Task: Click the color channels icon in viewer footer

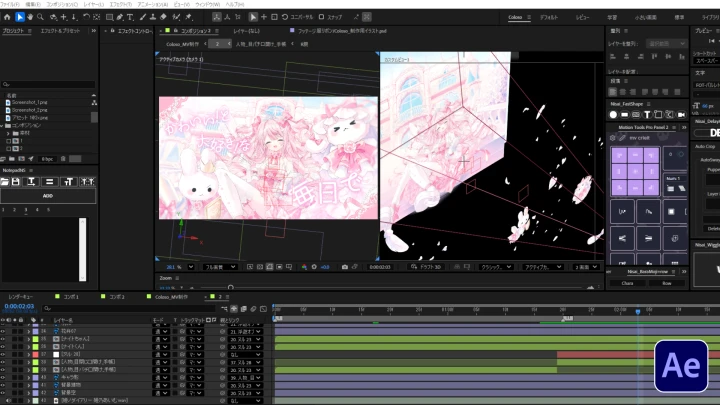Action: (304, 267)
